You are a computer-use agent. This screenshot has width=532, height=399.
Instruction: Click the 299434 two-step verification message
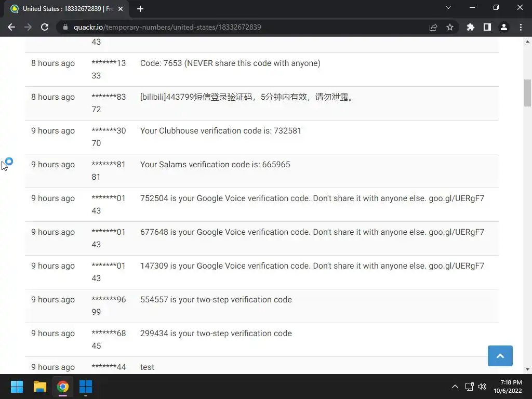[x=216, y=333]
